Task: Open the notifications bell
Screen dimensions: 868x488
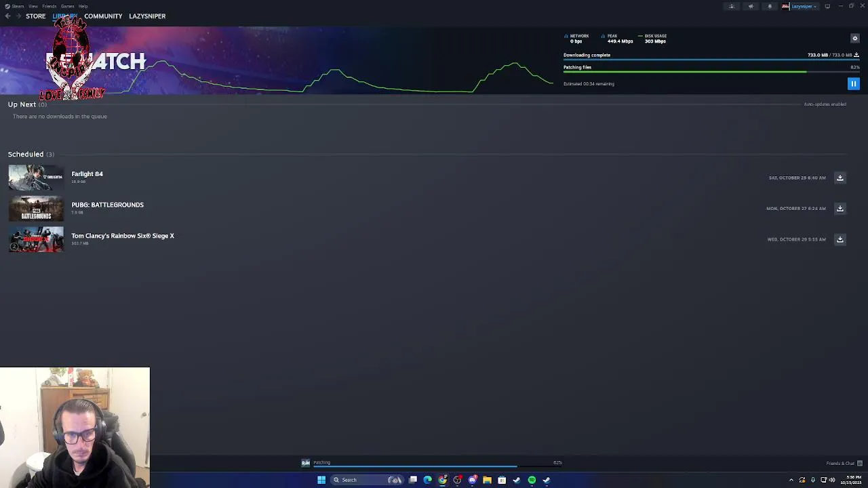Action: 769,6
